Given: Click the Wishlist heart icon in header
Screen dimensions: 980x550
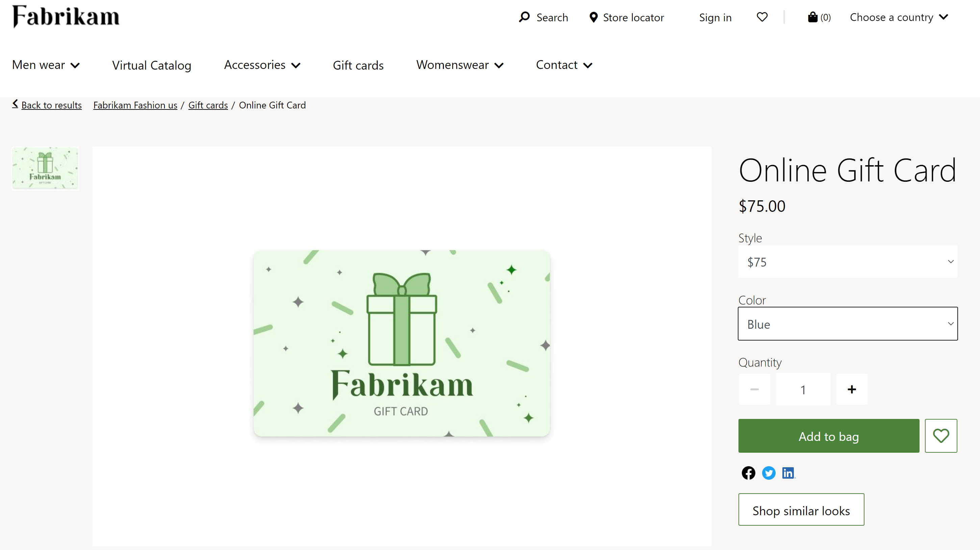Looking at the screenshot, I should pos(762,17).
